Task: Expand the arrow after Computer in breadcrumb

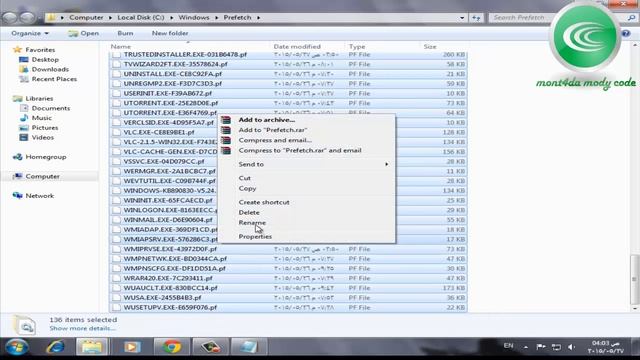Action: [110, 18]
